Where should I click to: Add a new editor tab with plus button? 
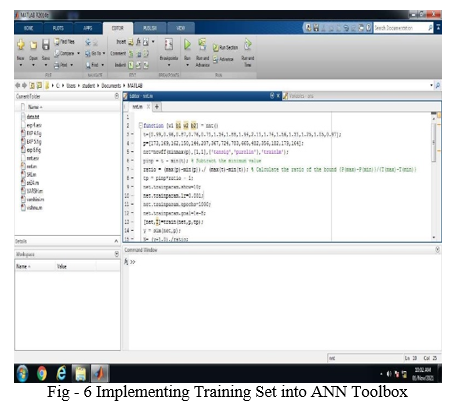point(156,107)
